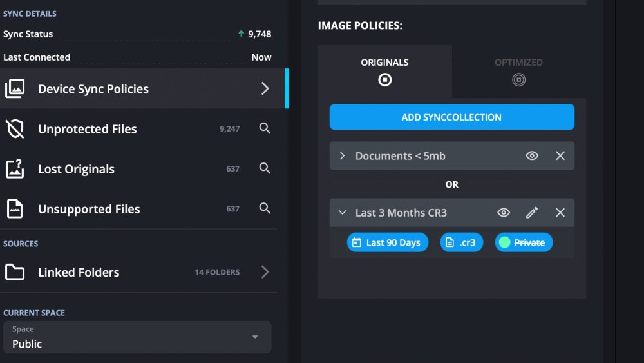Switch to the Optimized tab
The image size is (644, 363).
click(x=518, y=71)
